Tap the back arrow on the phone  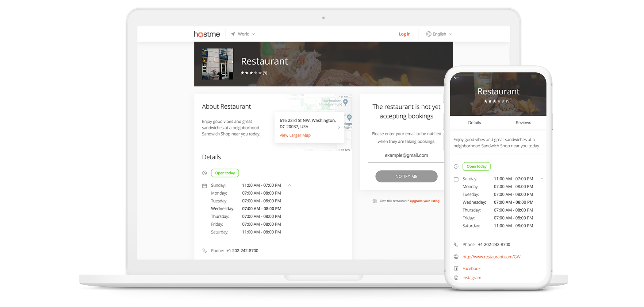tap(457, 77)
